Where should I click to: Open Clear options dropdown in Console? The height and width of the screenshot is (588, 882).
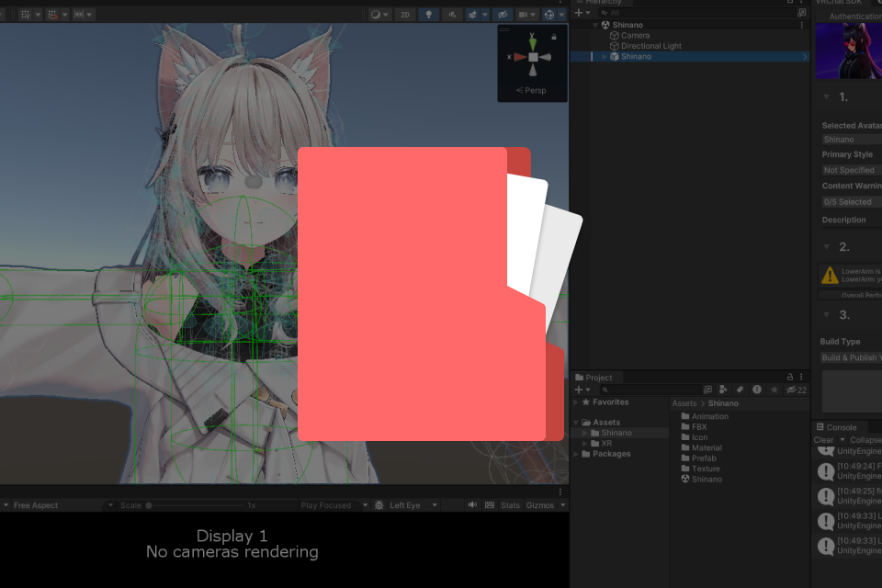point(842,440)
